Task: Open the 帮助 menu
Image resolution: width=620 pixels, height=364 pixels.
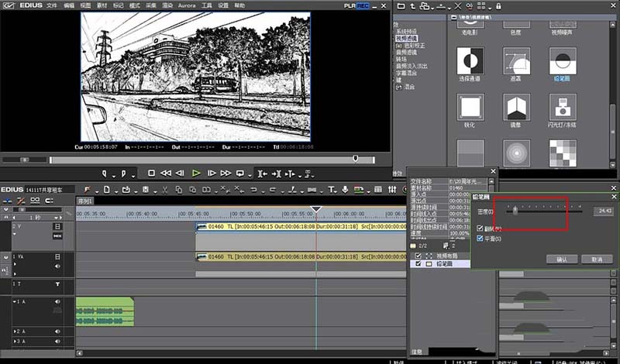Action: coord(239,5)
